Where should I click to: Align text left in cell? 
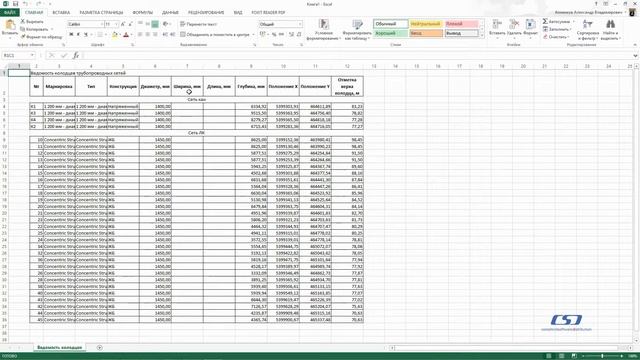(140, 35)
